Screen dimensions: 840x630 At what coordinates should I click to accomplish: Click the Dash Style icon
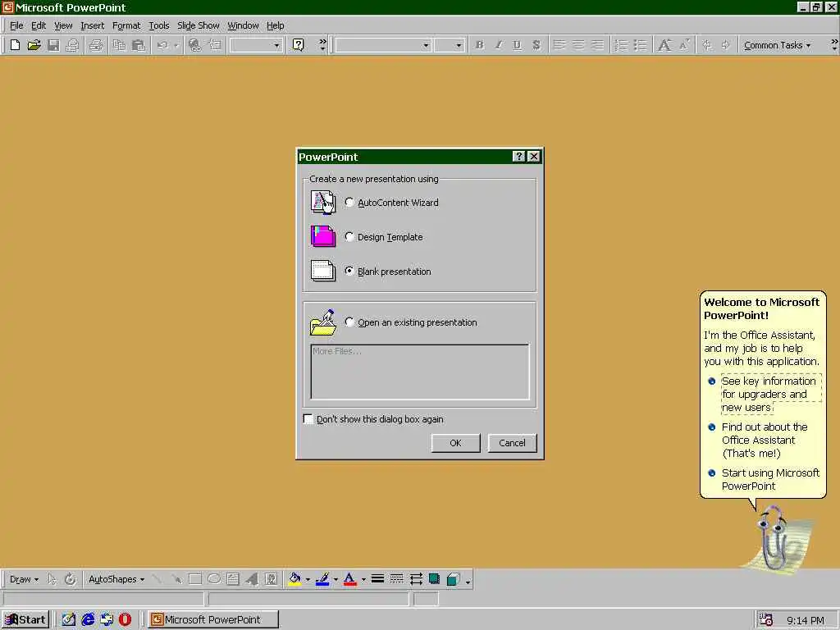coord(396,579)
